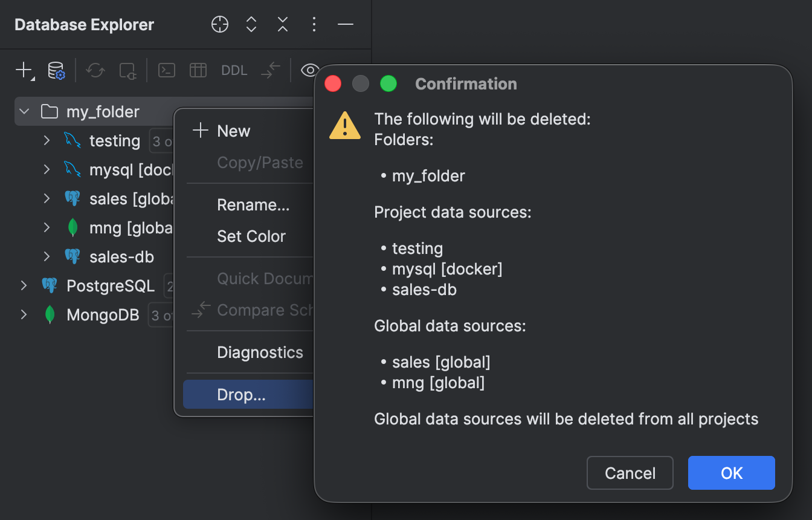Click Cancel in Confirmation dialog

(630, 473)
